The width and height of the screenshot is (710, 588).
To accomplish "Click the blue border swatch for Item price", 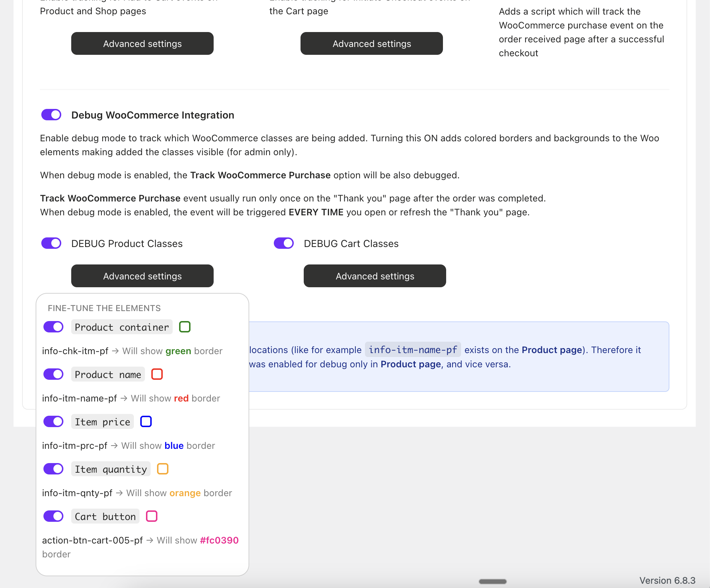I will pos(146,421).
